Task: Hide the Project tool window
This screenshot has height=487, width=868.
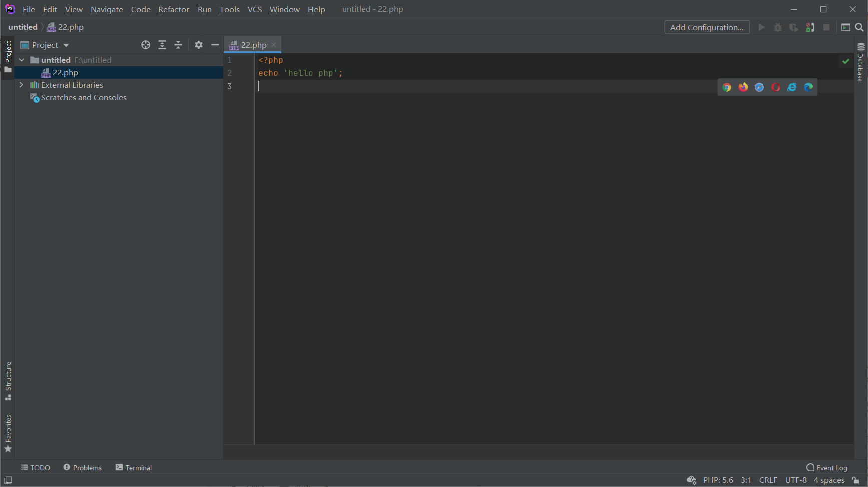Action: point(215,45)
